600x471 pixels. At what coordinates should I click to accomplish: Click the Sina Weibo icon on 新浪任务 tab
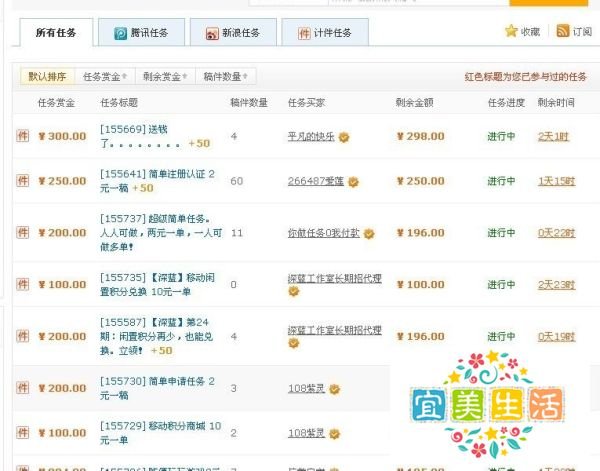(x=212, y=33)
